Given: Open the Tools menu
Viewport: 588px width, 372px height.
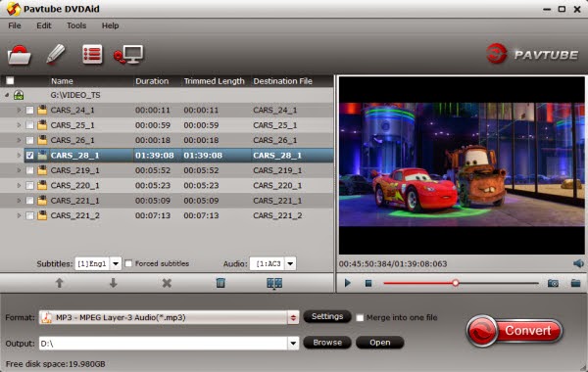Looking at the screenshot, I should point(76,25).
